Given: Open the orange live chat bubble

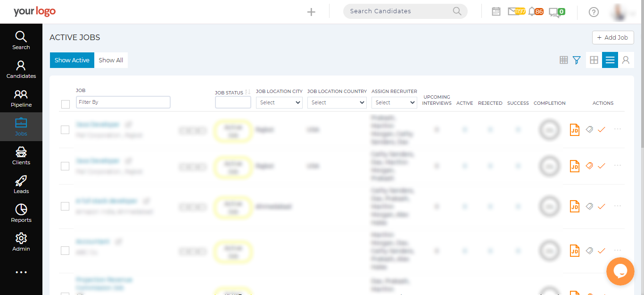Looking at the screenshot, I should [620, 271].
